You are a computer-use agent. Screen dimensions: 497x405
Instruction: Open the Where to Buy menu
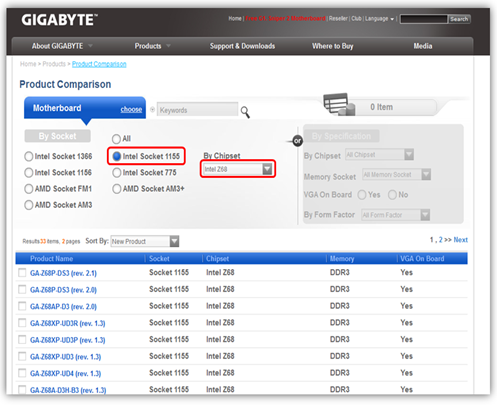[x=332, y=46]
